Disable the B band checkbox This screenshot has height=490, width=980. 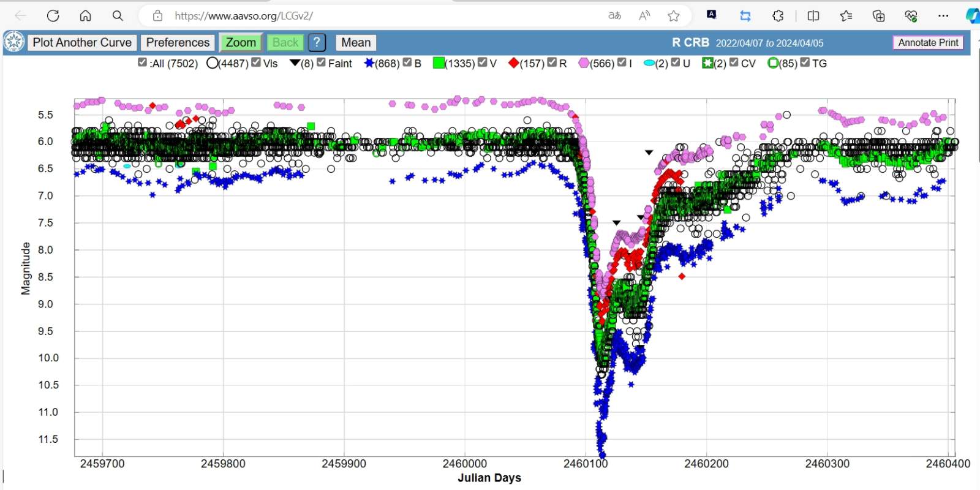[407, 62]
